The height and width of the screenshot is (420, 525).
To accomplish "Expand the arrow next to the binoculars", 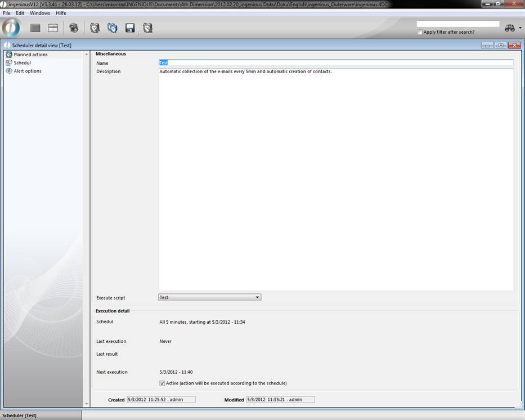I will [x=520, y=28].
